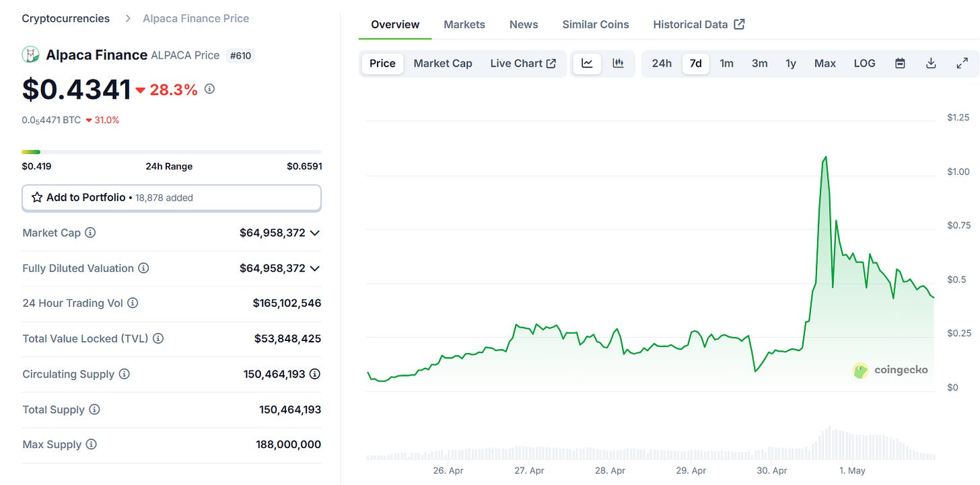Click the 18,878 added text

pos(164,198)
